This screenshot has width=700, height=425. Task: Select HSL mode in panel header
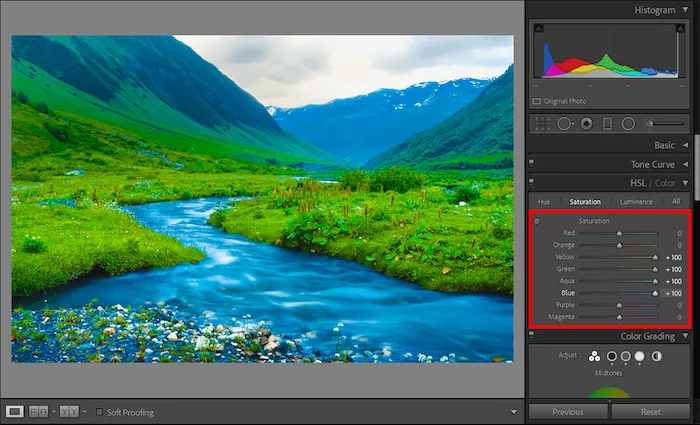[x=638, y=183]
